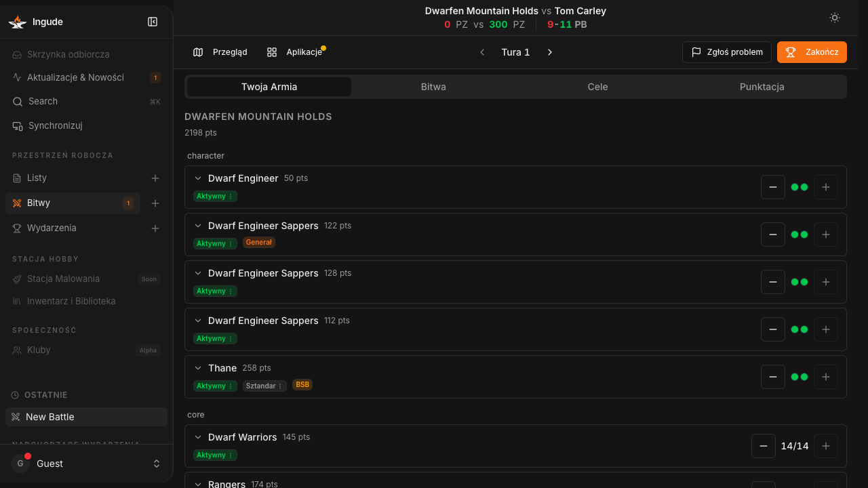
Task: Go to the previous turn
Action: tap(482, 52)
